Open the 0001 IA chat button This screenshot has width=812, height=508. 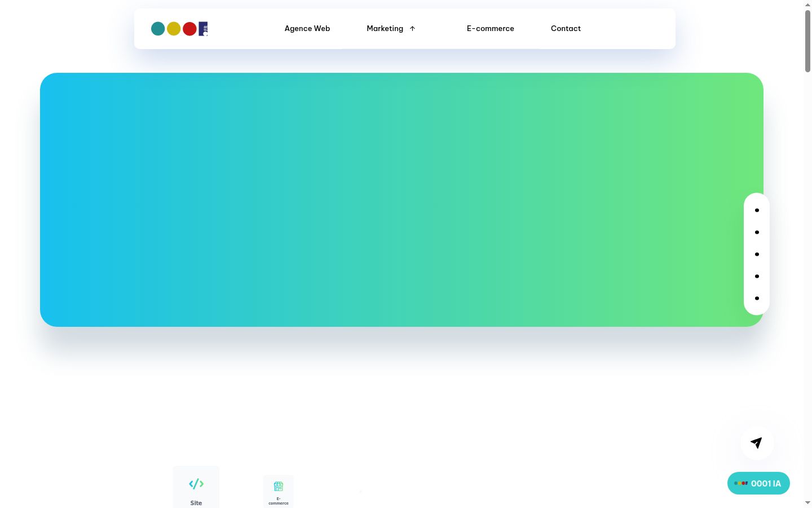coord(758,483)
